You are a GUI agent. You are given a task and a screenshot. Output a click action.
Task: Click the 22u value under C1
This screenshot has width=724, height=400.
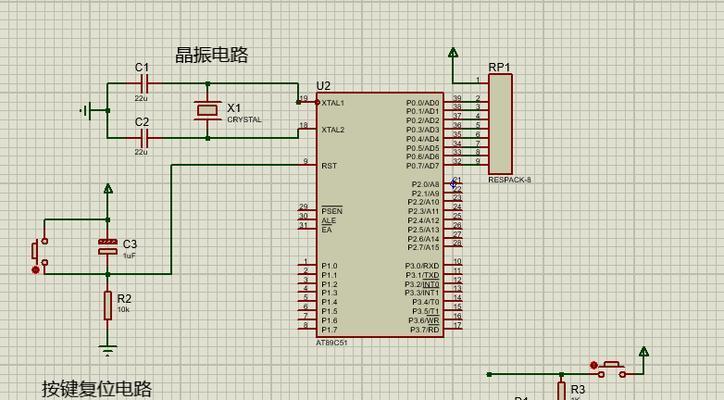[x=141, y=98]
